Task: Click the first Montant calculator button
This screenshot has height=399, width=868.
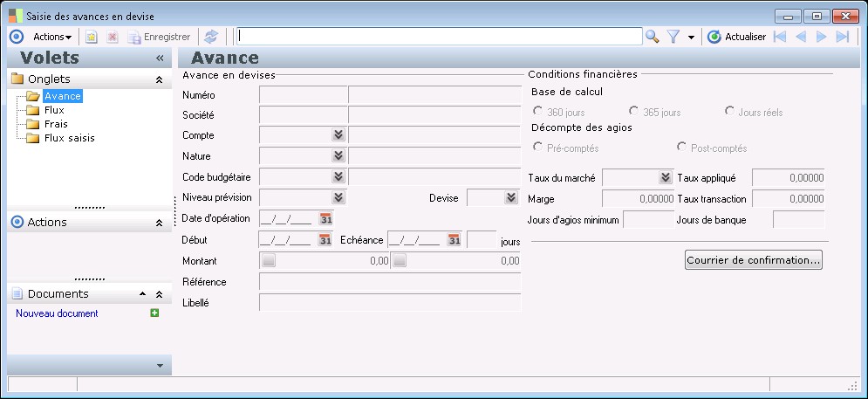Action: [269, 260]
